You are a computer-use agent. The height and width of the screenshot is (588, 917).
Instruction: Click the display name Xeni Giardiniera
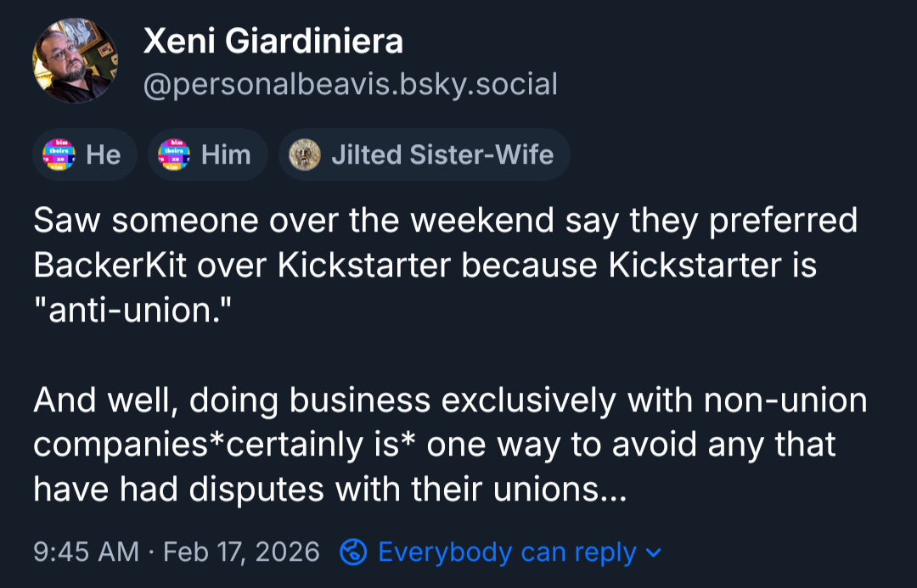pos(273,40)
